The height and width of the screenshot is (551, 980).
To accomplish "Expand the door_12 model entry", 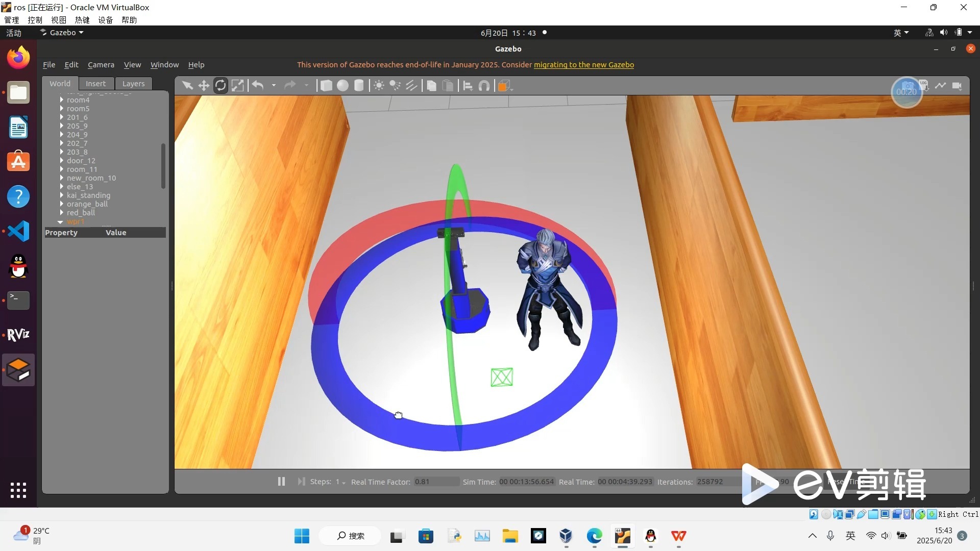I will pos(62,161).
